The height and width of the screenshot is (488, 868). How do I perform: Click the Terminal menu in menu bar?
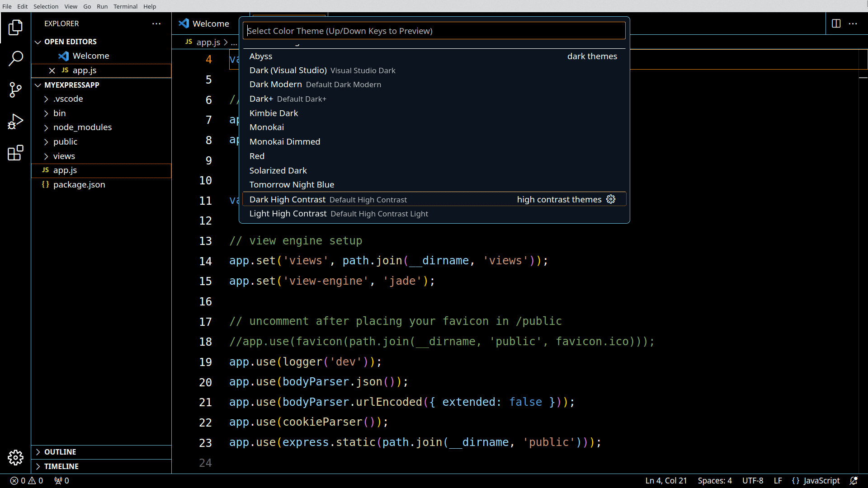(126, 6)
